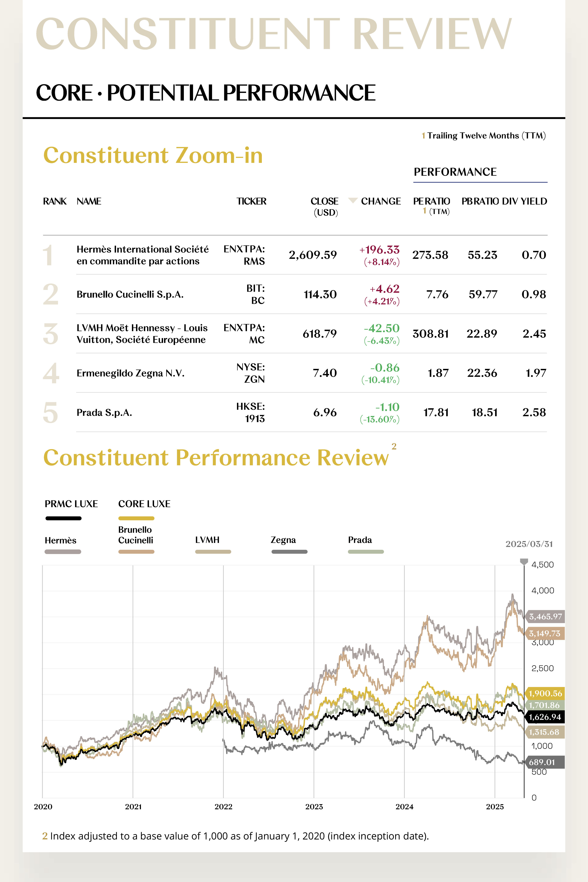Click the Zegna legend color bar
588x882 pixels.
click(x=289, y=552)
